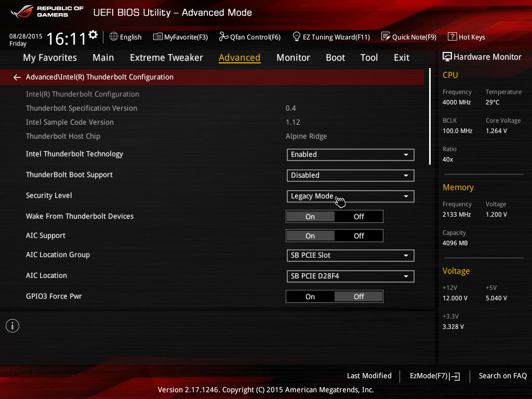Click the Last Modified button
The image size is (532, 399).
pyautogui.click(x=369, y=376)
